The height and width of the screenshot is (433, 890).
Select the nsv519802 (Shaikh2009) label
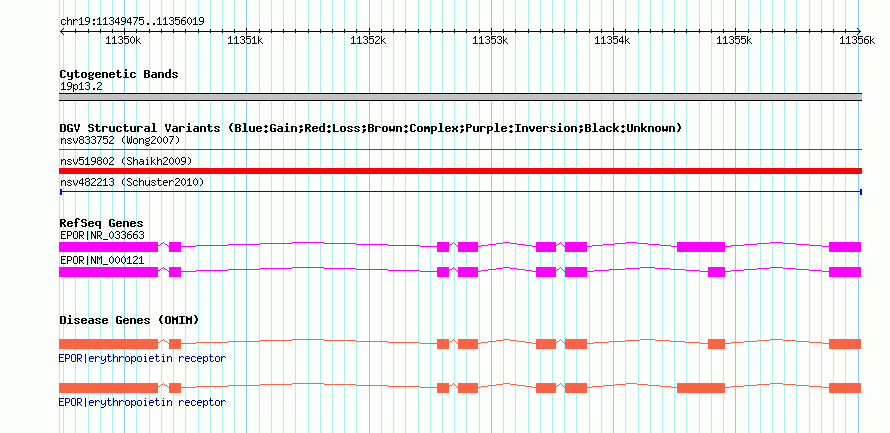coord(126,161)
